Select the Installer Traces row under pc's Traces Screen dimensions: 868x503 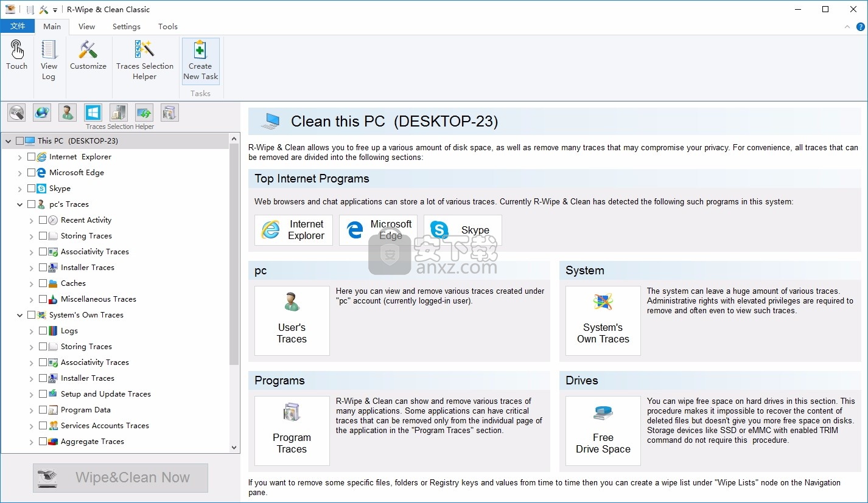pyautogui.click(x=88, y=268)
